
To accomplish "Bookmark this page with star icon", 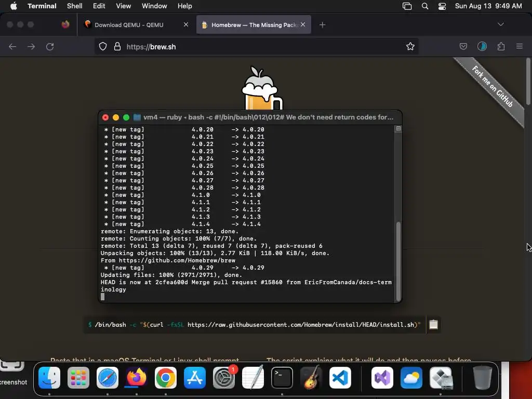I will 410,46.
